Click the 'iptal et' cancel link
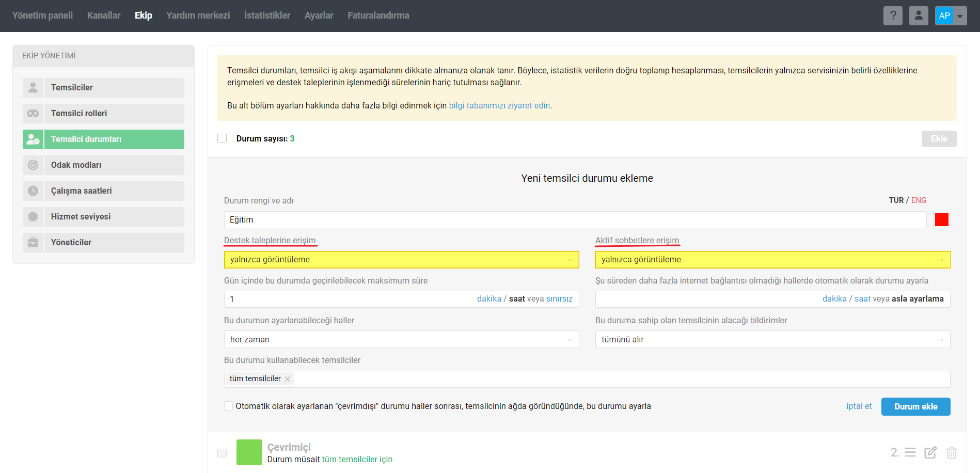The width and height of the screenshot is (980, 473). click(x=859, y=406)
